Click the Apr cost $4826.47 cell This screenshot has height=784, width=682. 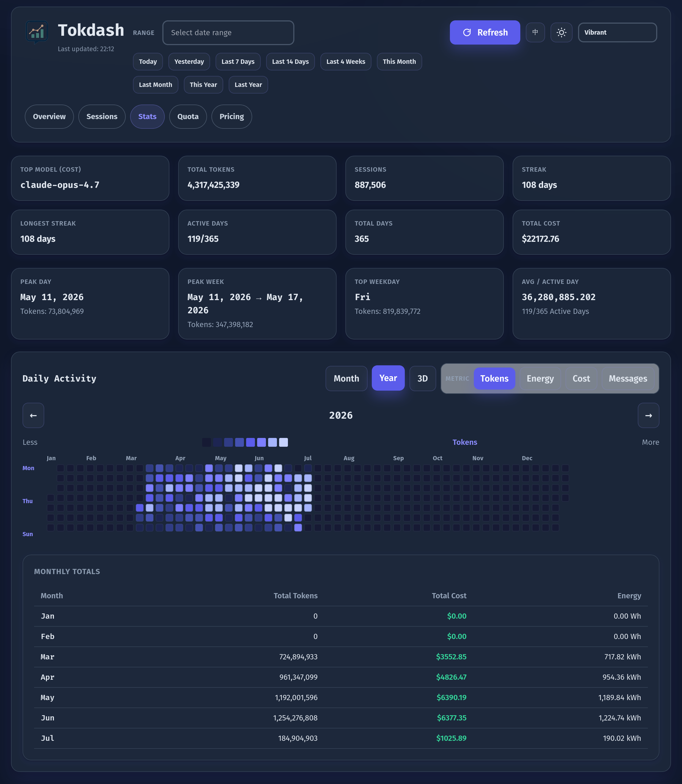click(x=451, y=677)
